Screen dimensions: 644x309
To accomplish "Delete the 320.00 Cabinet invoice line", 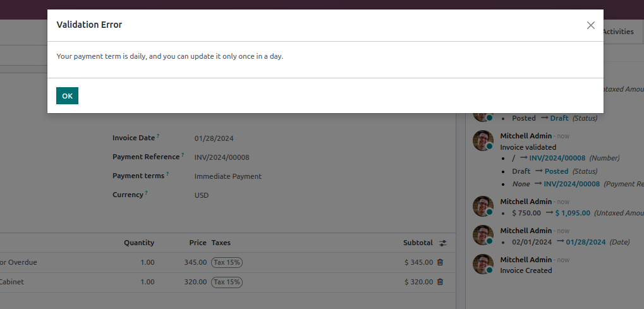I will click(x=440, y=282).
